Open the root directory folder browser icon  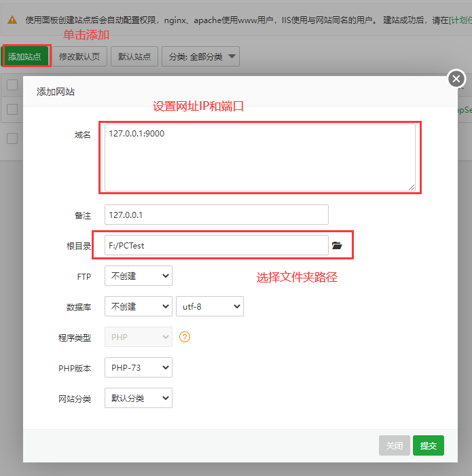click(337, 245)
